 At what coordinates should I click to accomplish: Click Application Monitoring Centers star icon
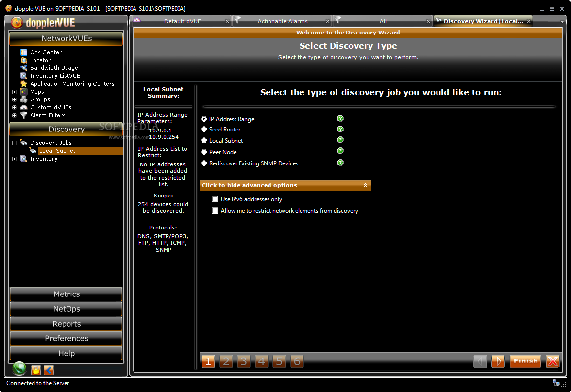pos(24,84)
